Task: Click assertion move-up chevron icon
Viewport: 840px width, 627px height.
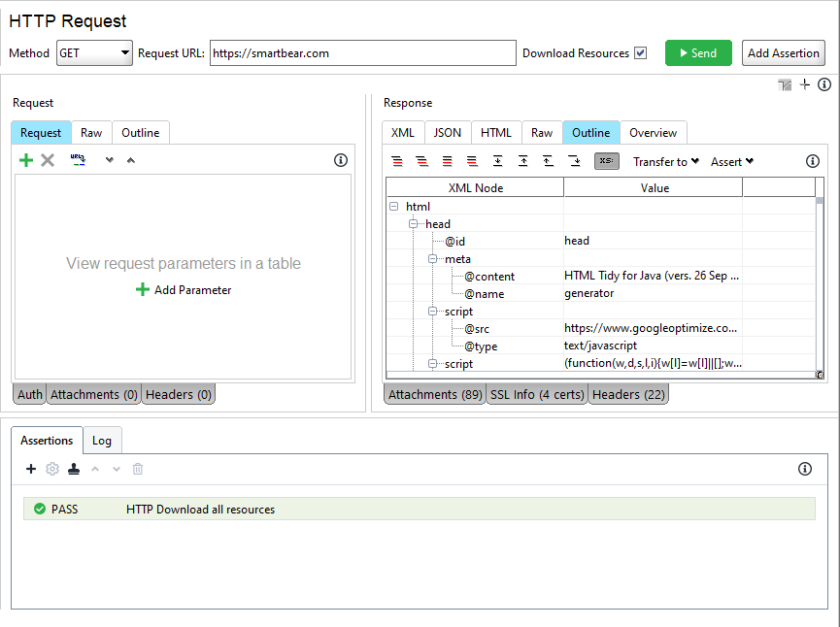Action: tap(95, 469)
